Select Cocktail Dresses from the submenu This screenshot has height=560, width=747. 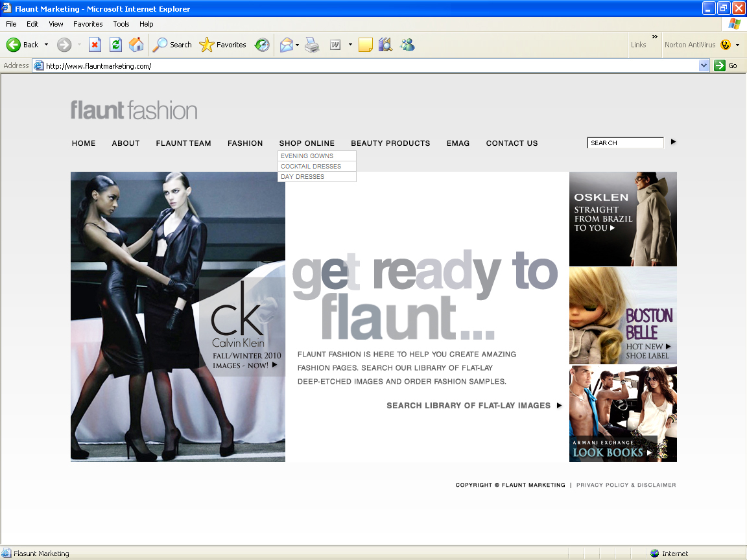tap(317, 166)
